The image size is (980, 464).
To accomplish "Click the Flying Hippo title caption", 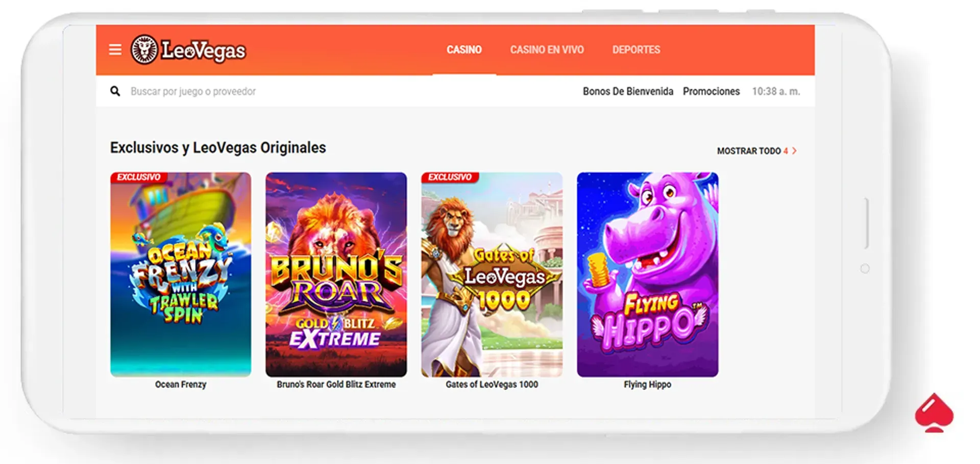I will pos(647,384).
